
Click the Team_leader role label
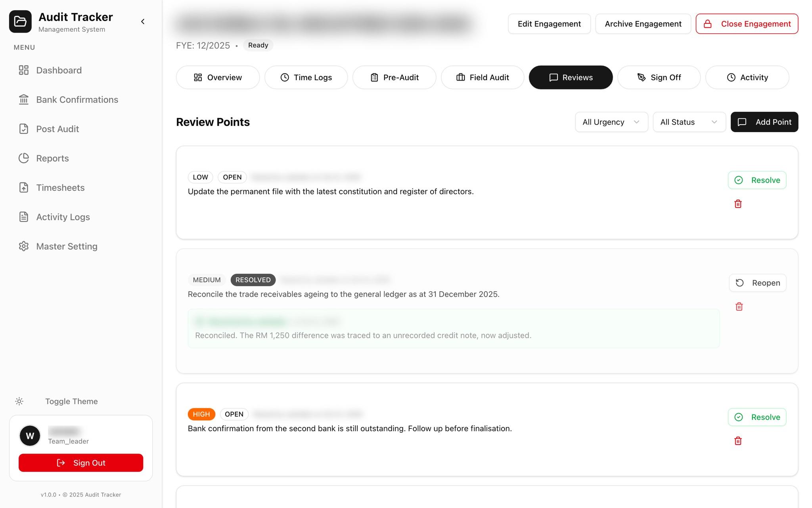coord(68,441)
